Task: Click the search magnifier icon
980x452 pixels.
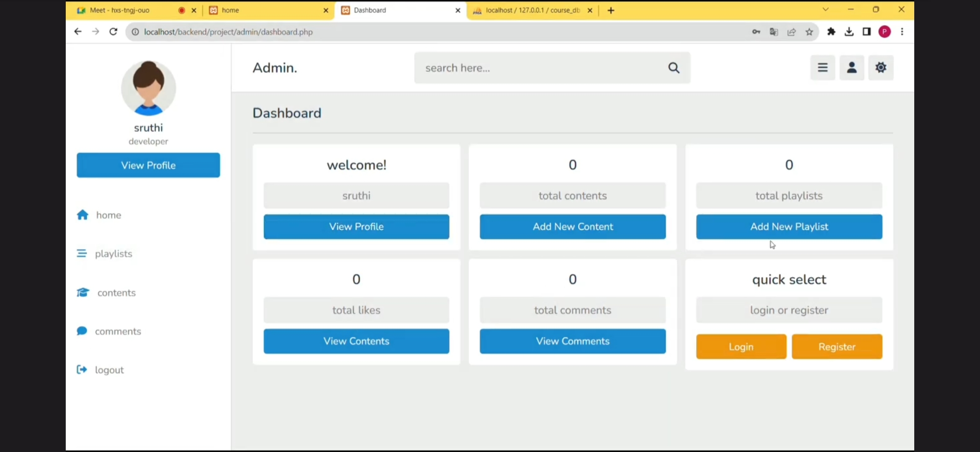Action: (673, 68)
